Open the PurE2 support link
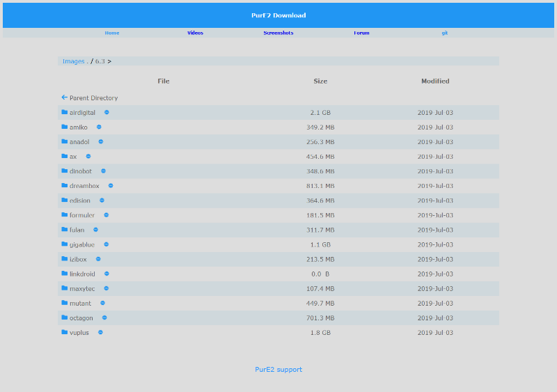 [278, 369]
